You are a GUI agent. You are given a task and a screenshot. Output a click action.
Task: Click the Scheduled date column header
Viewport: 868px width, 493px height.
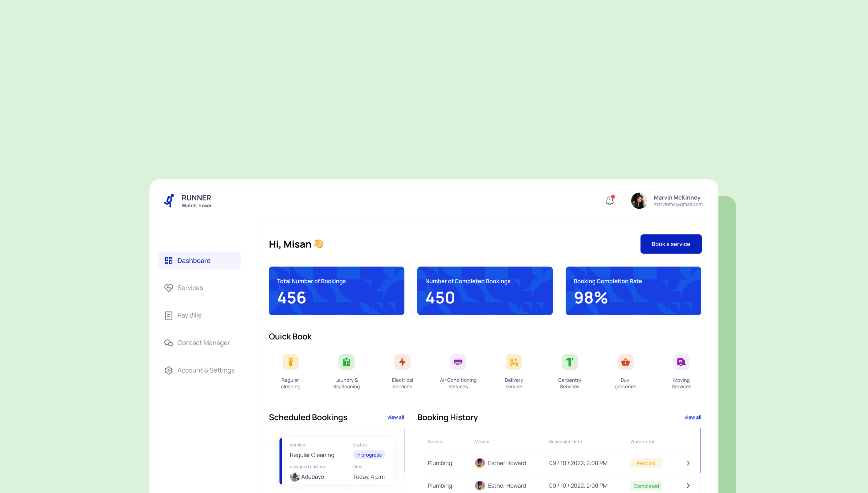(565, 442)
